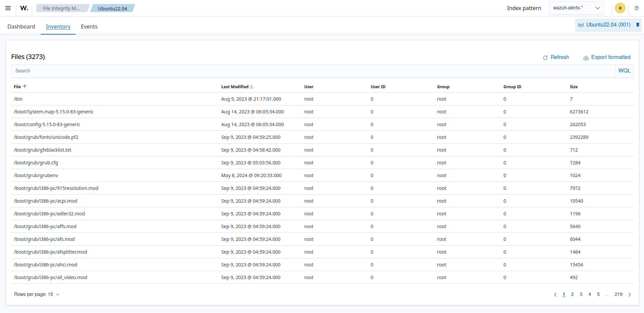Switch to the Dashboard tab
The width and height of the screenshot is (644, 313).
[x=21, y=27]
